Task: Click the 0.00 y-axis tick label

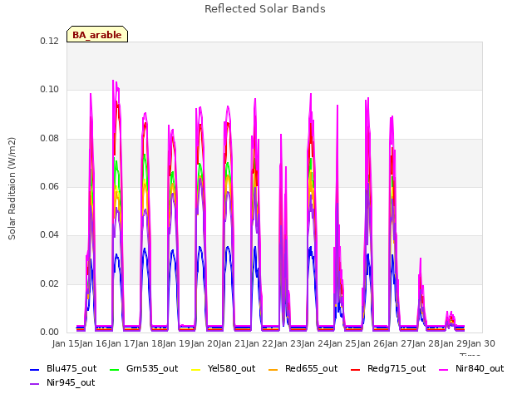Action: click(x=49, y=332)
